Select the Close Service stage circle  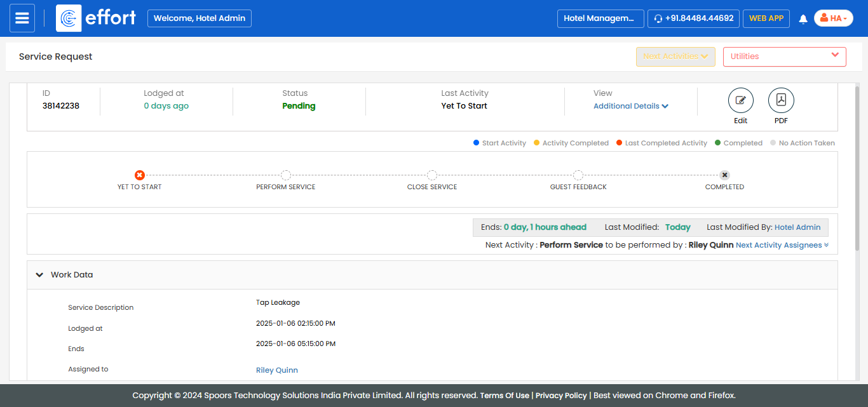tap(432, 175)
